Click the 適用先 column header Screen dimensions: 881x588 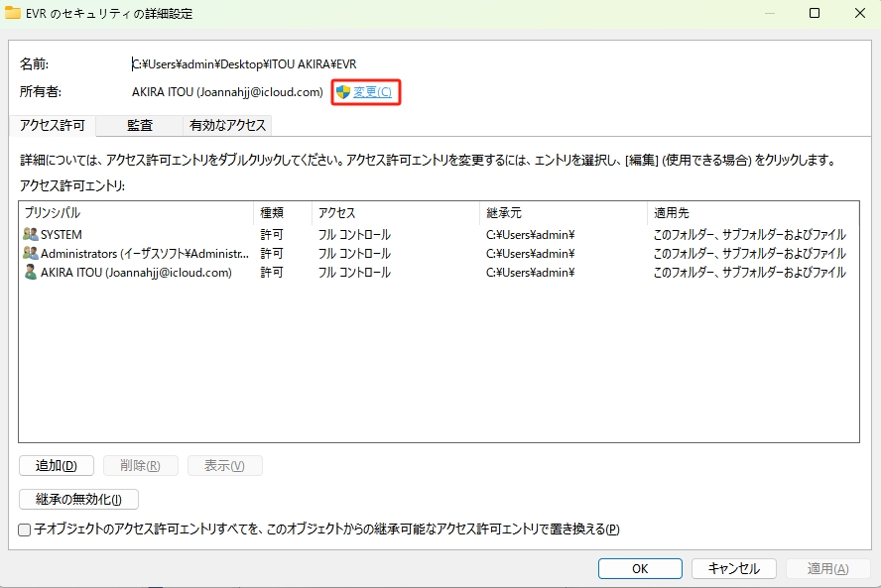[x=751, y=213]
